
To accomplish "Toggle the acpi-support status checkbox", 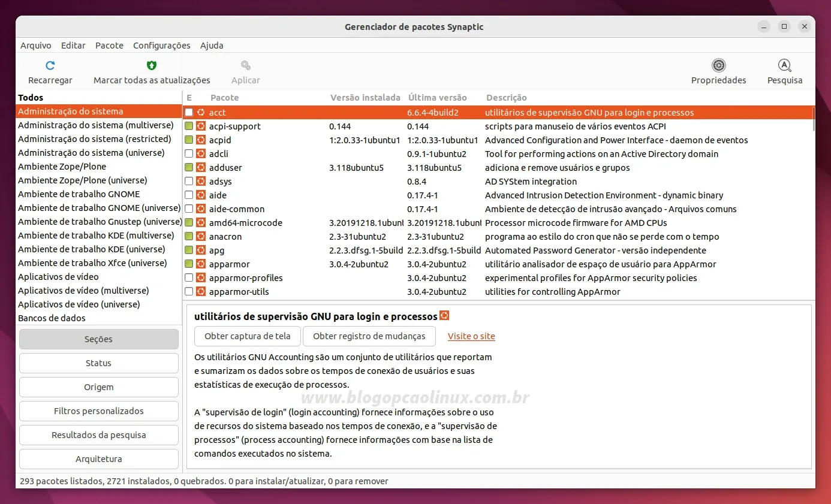I will point(189,126).
